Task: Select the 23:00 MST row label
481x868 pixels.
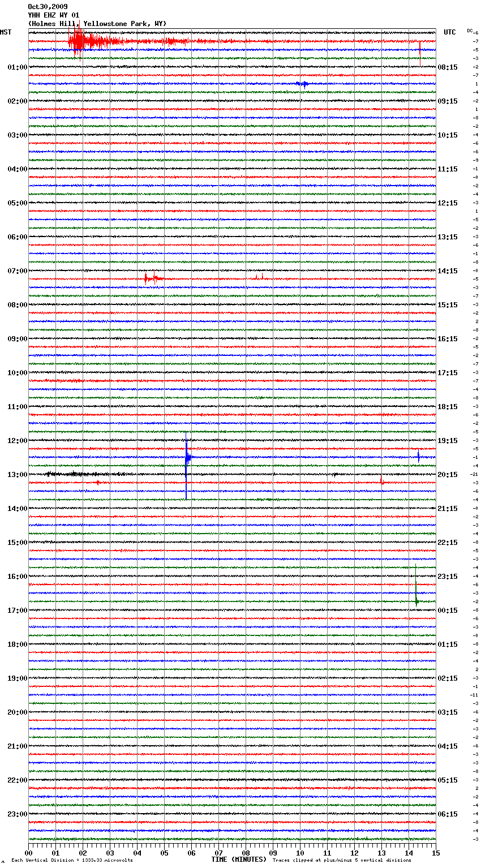Action: pos(17,814)
